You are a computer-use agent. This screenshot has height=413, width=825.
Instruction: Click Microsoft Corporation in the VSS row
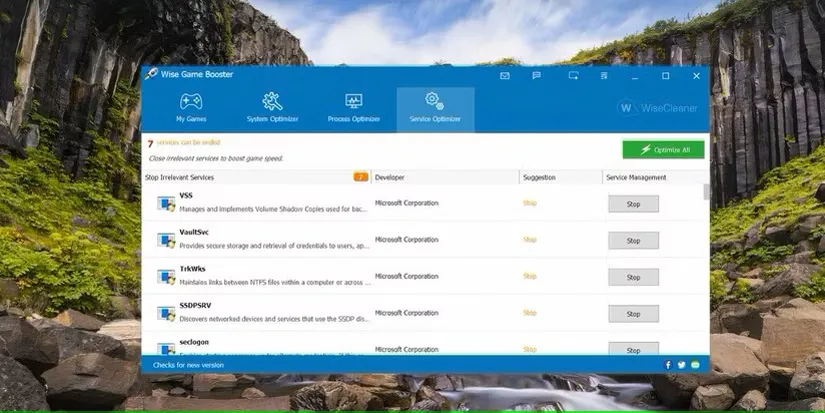click(407, 203)
